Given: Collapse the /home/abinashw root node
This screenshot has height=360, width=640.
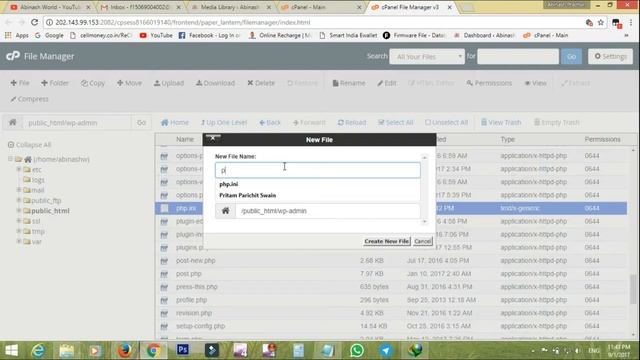Looking at the screenshot, I should (x=10, y=159).
